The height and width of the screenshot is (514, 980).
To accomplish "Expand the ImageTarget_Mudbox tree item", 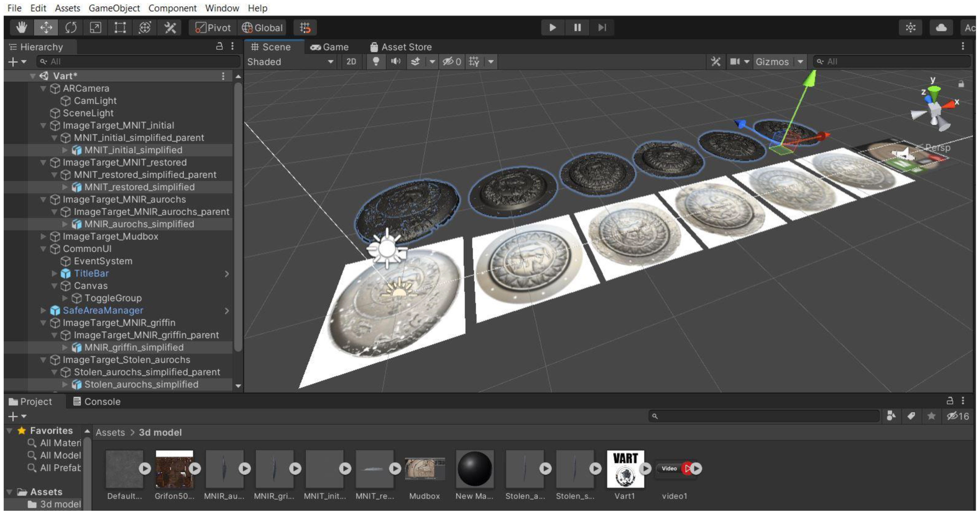I will tap(43, 236).
